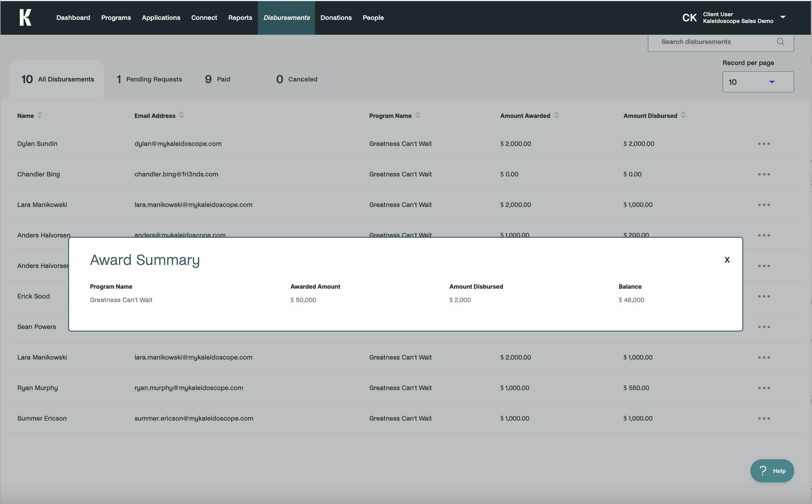Viewport: 812px width, 504px height.
Task: Open three-dot menu for Summer Ericson
Action: (764, 418)
